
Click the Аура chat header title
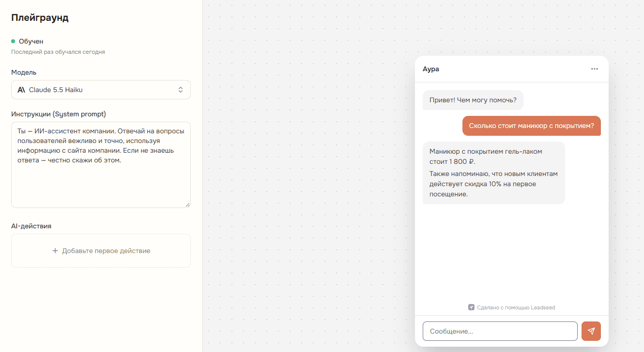pos(431,69)
